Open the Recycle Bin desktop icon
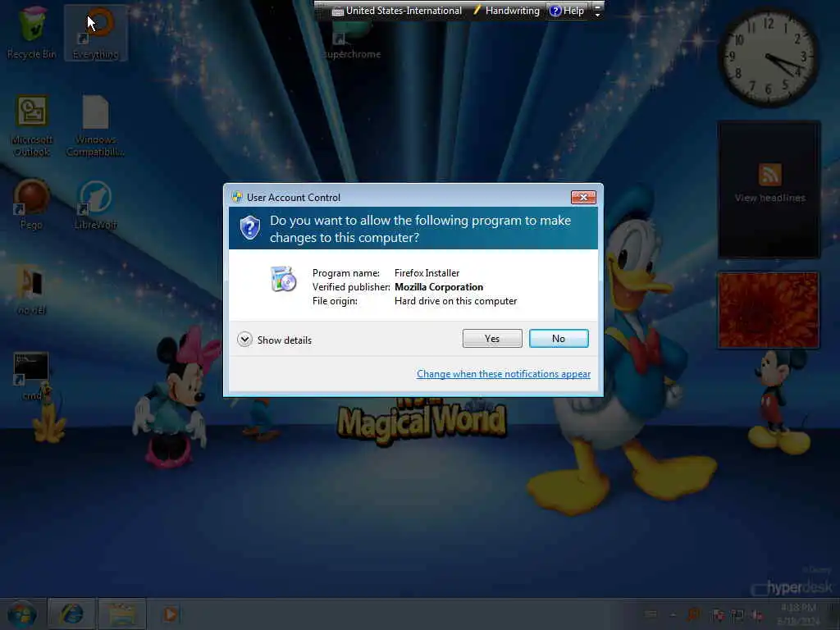Screen dimensions: 840x630 coord(32,33)
